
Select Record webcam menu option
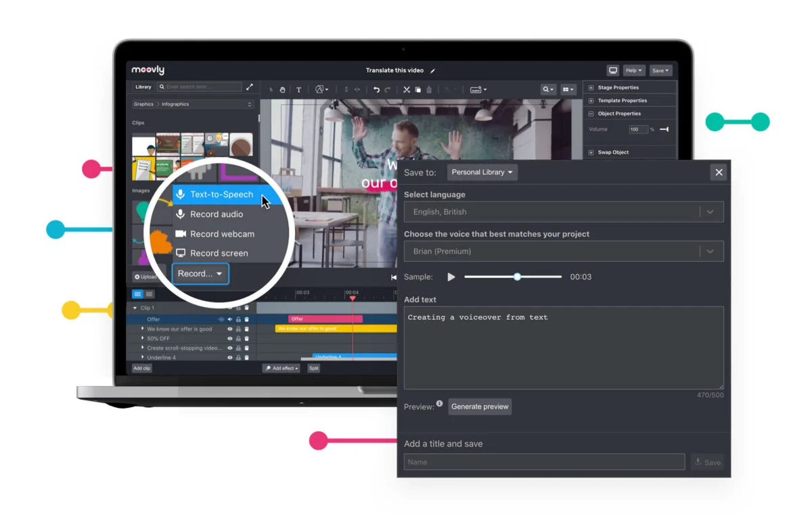pyautogui.click(x=221, y=234)
